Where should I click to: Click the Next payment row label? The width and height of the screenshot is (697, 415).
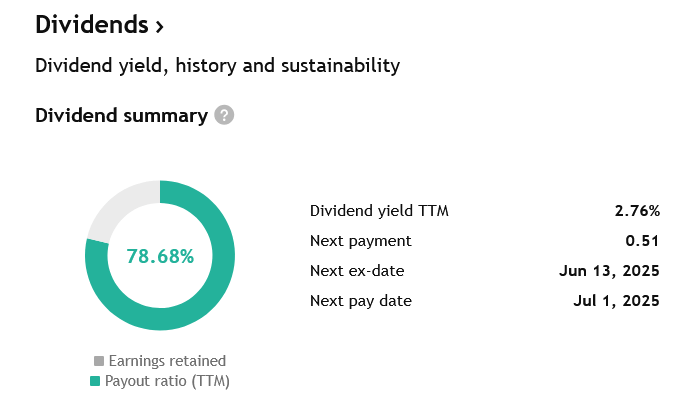[361, 241]
